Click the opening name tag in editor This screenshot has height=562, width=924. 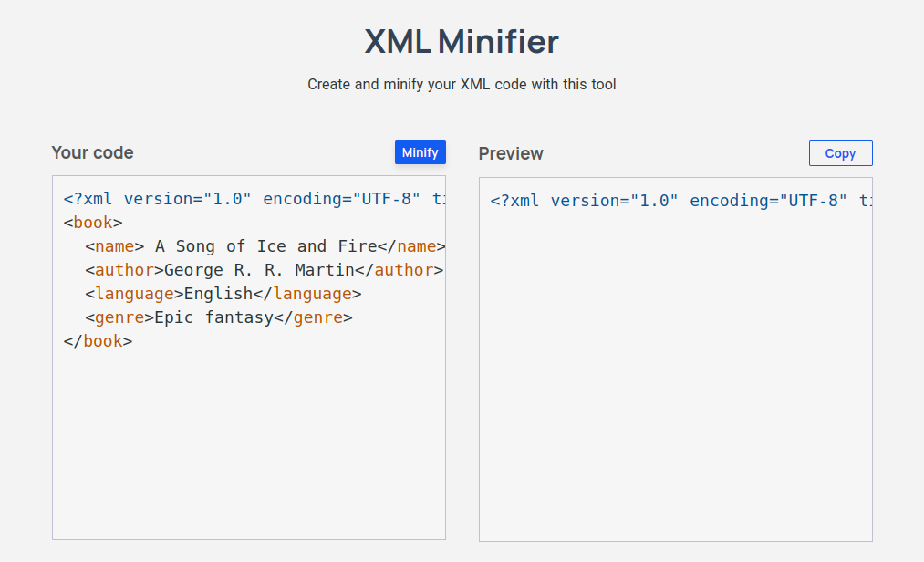pos(115,246)
